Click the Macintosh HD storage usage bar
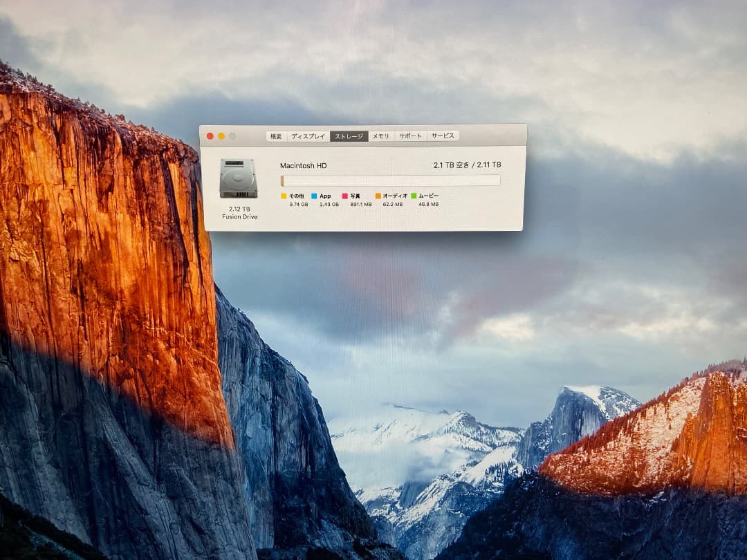This screenshot has width=747, height=560. point(390,179)
